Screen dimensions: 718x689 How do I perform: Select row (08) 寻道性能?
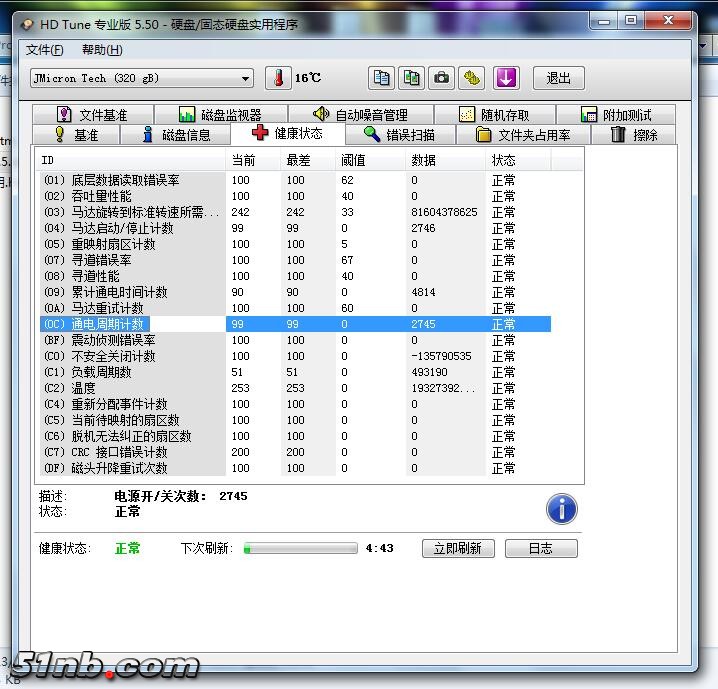click(295, 276)
